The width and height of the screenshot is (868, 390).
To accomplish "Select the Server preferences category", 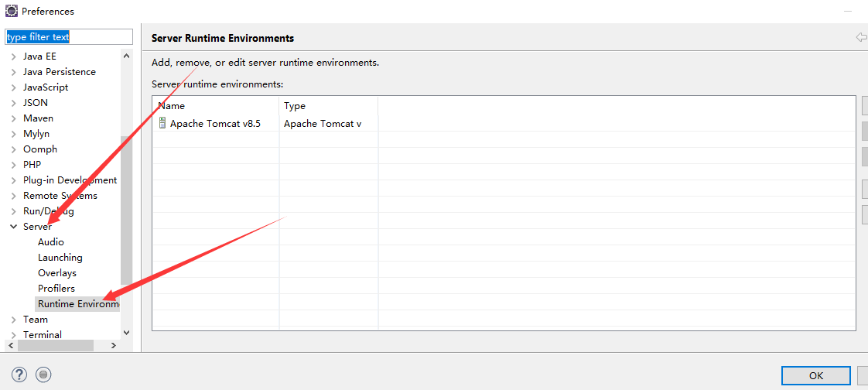I will tap(38, 227).
